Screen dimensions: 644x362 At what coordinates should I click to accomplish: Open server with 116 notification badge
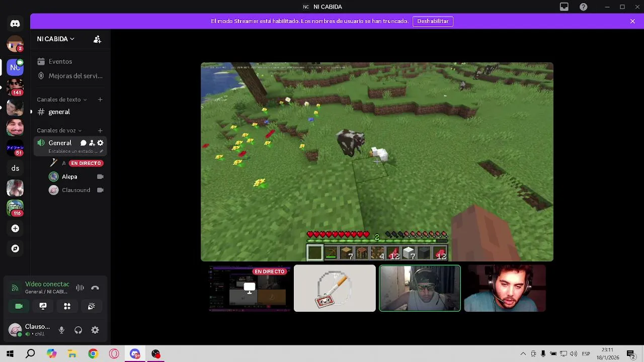15,208
